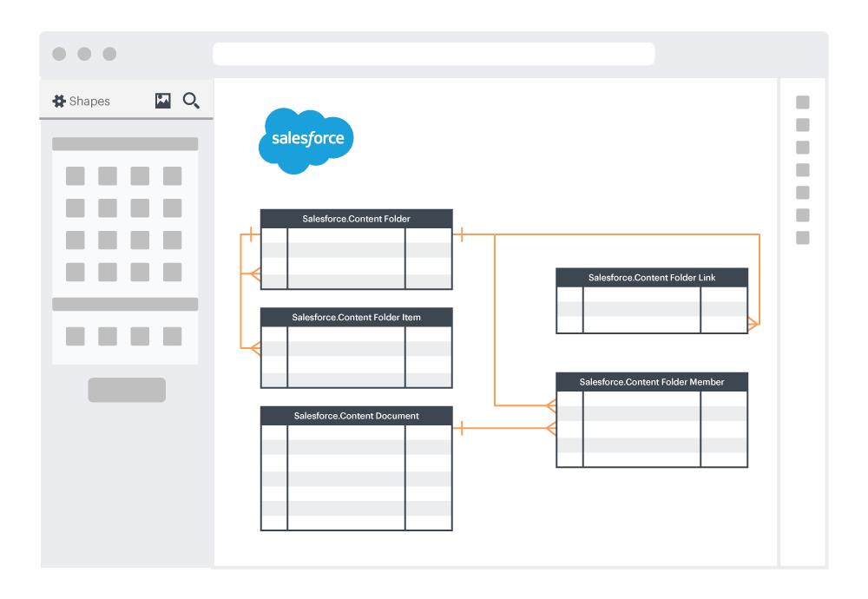The width and height of the screenshot is (868, 599).
Task: Select the Salesforce cloud logo on canvas
Action: pos(306,141)
